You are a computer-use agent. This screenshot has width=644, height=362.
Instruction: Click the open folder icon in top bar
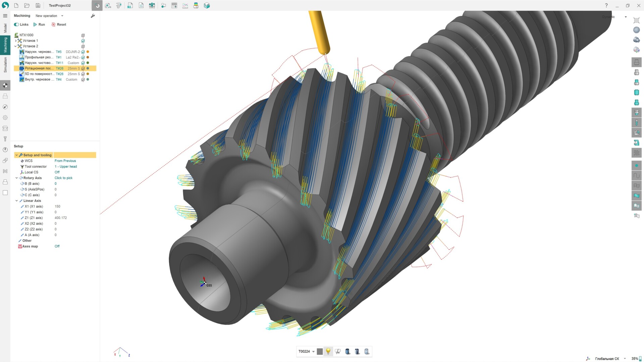27,5
